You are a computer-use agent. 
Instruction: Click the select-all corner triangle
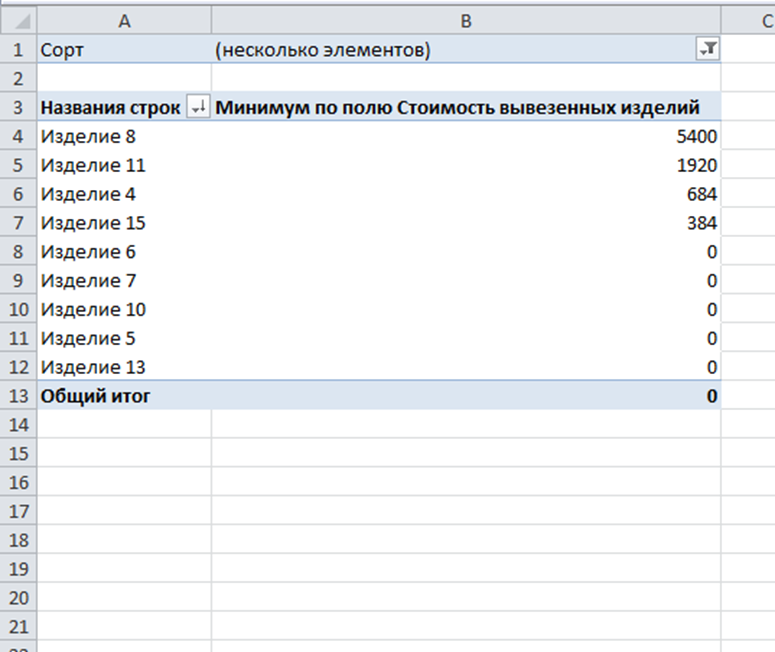tap(18, 21)
